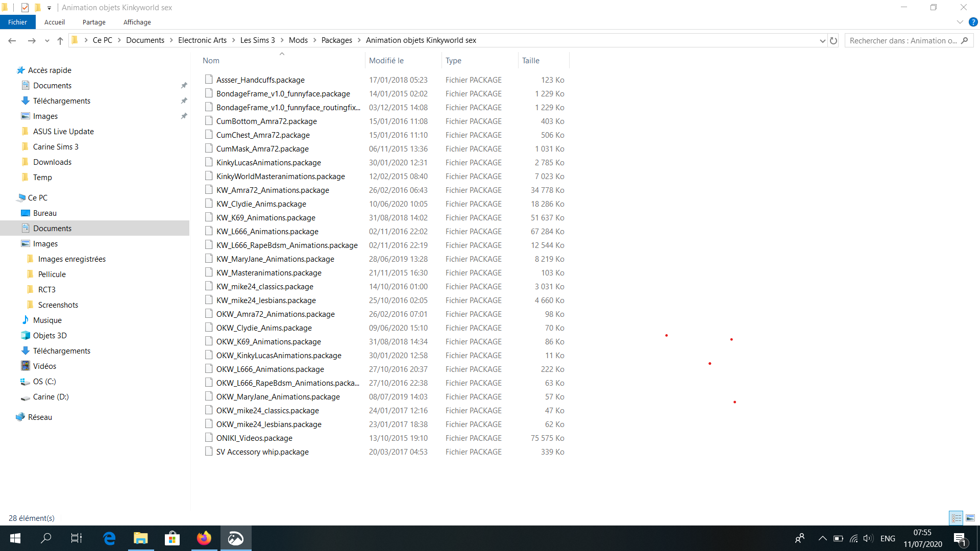The width and height of the screenshot is (980, 551).
Task: Refresh the current folder view
Action: [x=834, y=41]
